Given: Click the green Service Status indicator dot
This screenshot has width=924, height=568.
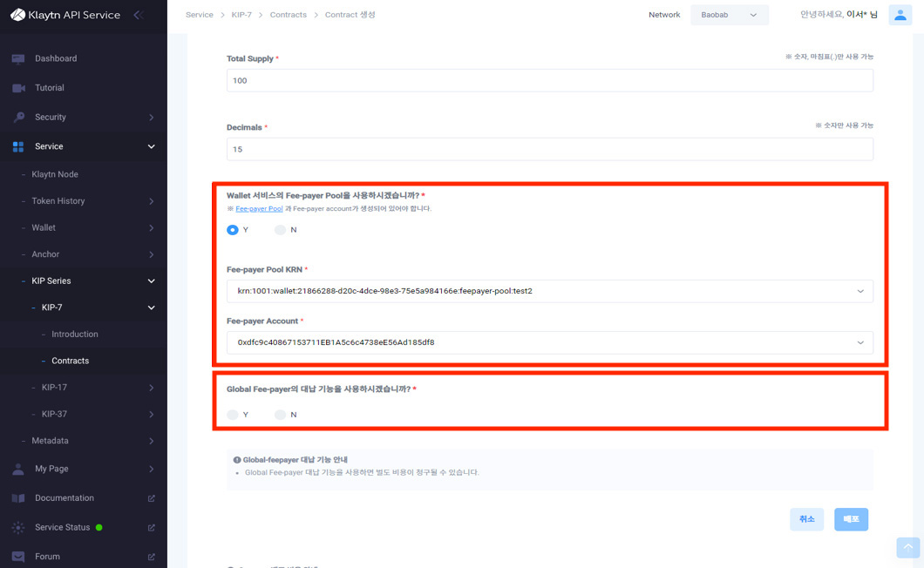Looking at the screenshot, I should coord(99,527).
